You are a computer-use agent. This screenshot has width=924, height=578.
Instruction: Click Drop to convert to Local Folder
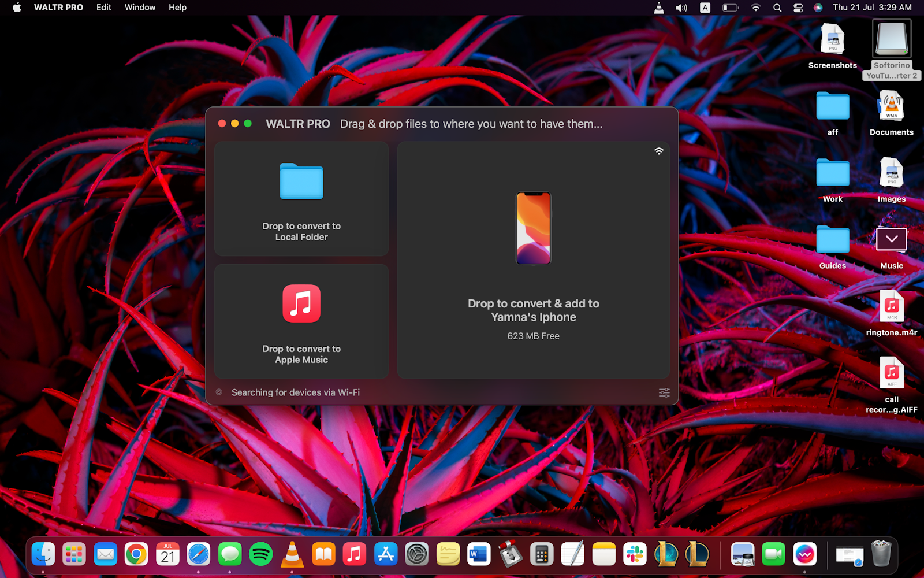point(301,232)
